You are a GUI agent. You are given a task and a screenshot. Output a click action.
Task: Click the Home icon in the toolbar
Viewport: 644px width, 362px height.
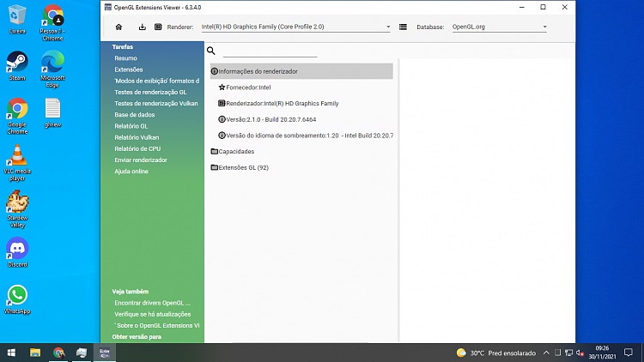click(118, 27)
